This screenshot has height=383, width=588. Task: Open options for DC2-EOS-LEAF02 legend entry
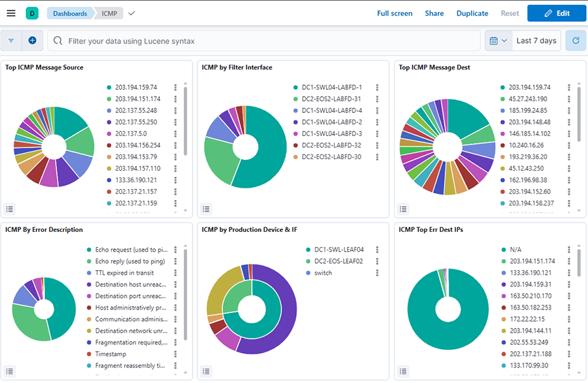coord(378,261)
